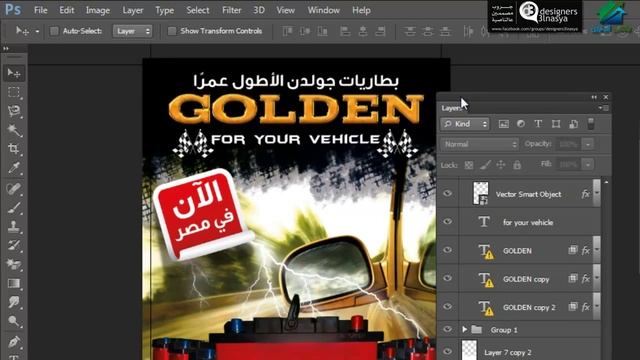
Task: Select the Lasso tool
Action: tap(14, 111)
